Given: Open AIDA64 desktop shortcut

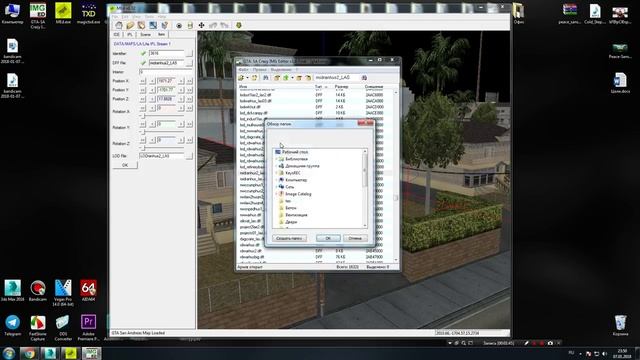Looking at the screenshot, I should point(89,290).
